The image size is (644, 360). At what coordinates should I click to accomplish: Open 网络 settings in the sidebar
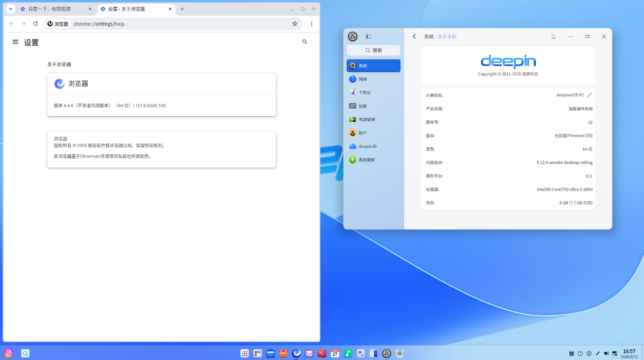(374, 79)
